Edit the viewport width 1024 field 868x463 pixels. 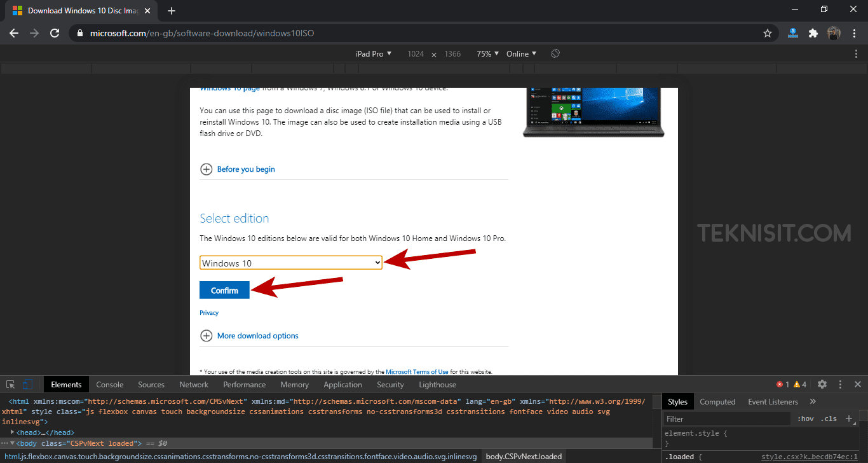[x=416, y=54]
